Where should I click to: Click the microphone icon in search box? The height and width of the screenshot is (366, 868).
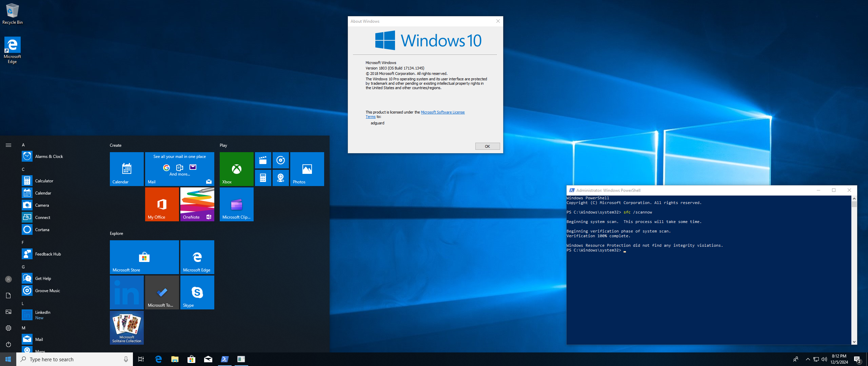[x=126, y=359]
